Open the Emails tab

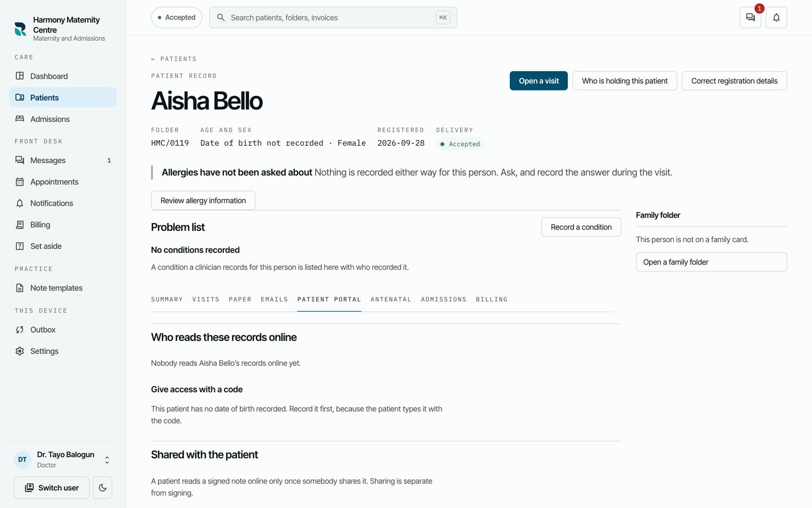point(275,300)
